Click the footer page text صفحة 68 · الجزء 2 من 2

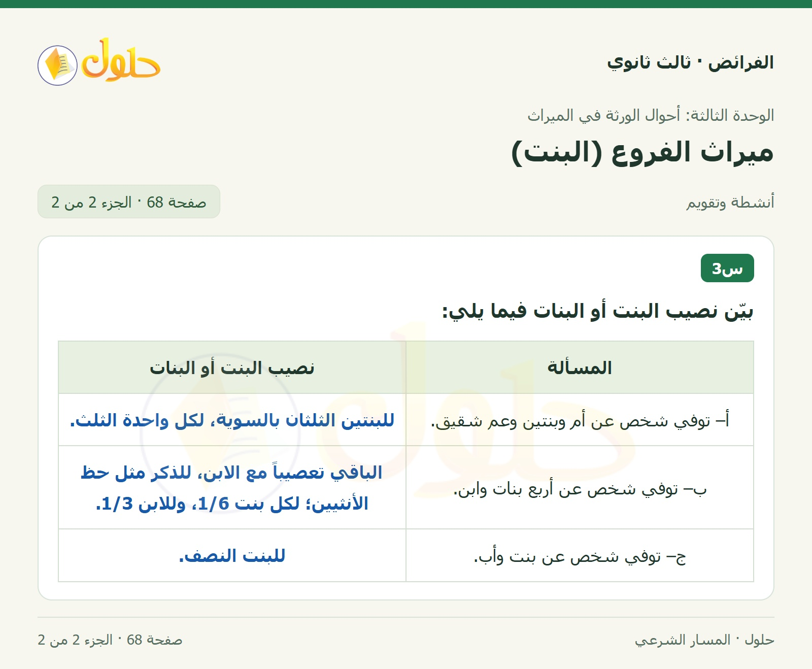[110, 640]
